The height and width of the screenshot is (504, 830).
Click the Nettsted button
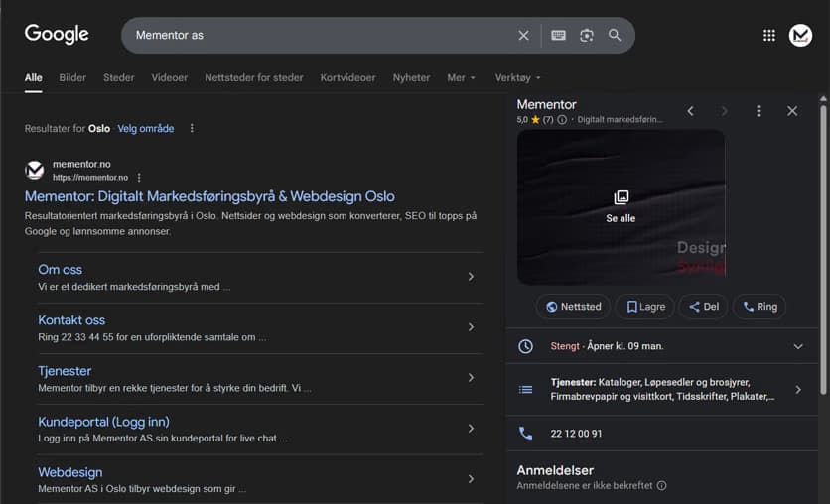pyautogui.click(x=573, y=307)
